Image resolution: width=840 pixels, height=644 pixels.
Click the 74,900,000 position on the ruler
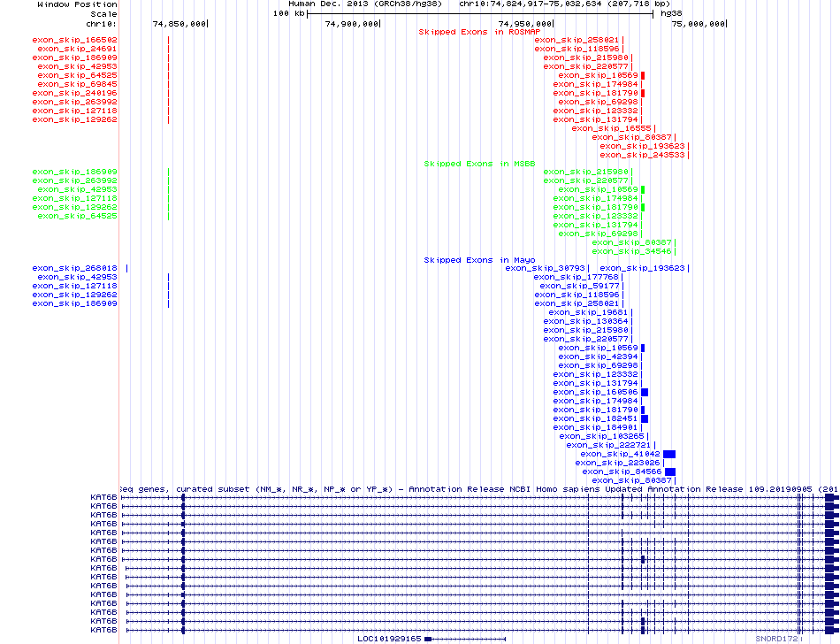(353, 24)
